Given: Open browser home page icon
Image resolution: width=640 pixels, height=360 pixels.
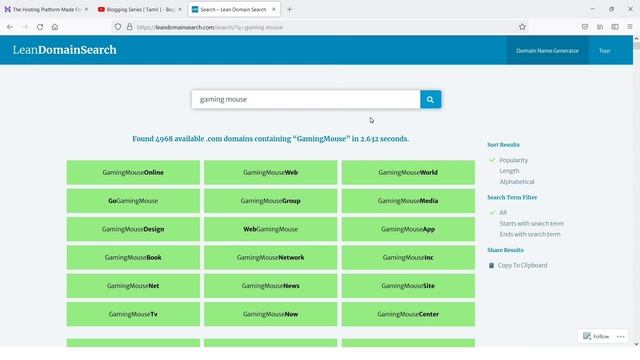Looking at the screenshot, I should click(55, 27).
